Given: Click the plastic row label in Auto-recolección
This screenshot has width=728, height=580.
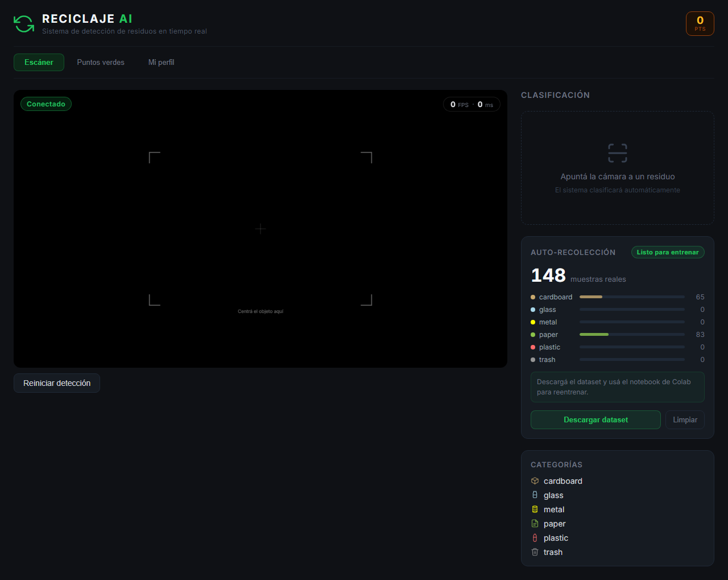Looking at the screenshot, I should tap(549, 347).
